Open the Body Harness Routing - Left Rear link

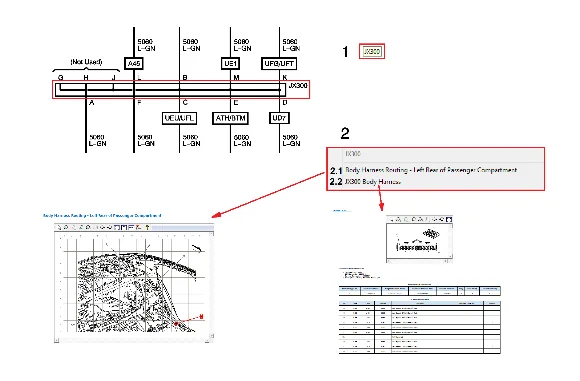[x=431, y=170]
